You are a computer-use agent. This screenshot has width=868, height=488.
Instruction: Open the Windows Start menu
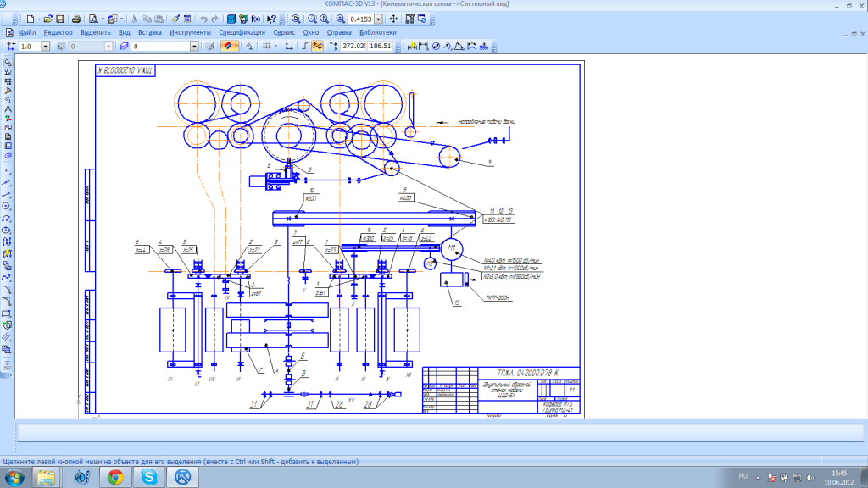[x=14, y=477]
